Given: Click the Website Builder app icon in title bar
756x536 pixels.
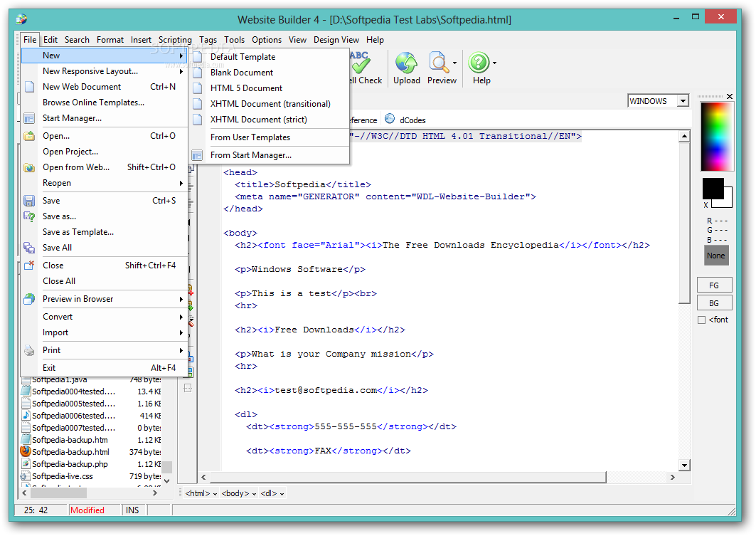Looking at the screenshot, I should coord(21,19).
